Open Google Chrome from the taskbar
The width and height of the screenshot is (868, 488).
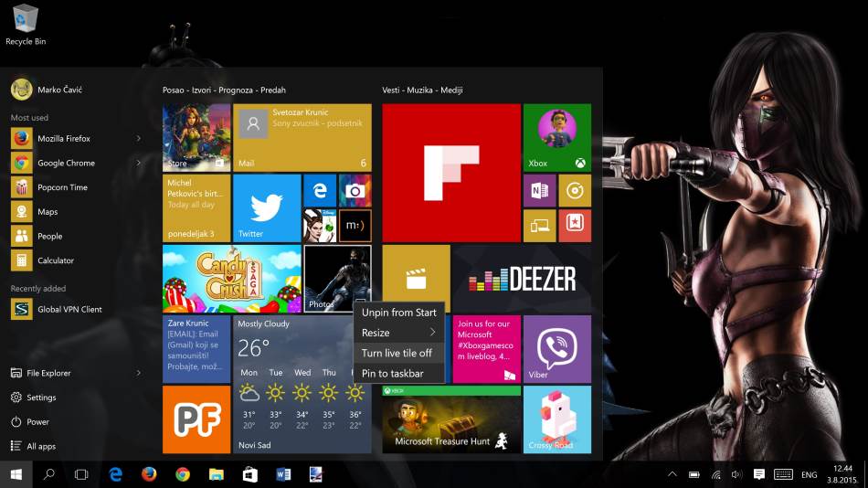(183, 474)
